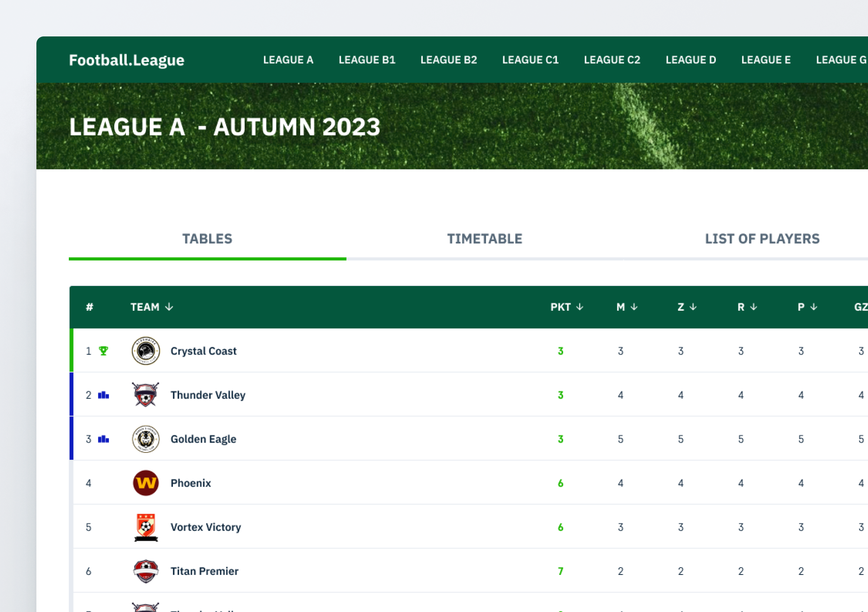Click the Football.League site logo

127,60
